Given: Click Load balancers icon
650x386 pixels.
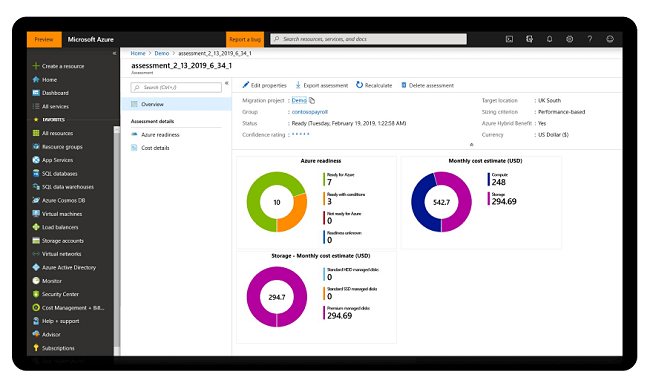Looking at the screenshot, I should tap(36, 227).
